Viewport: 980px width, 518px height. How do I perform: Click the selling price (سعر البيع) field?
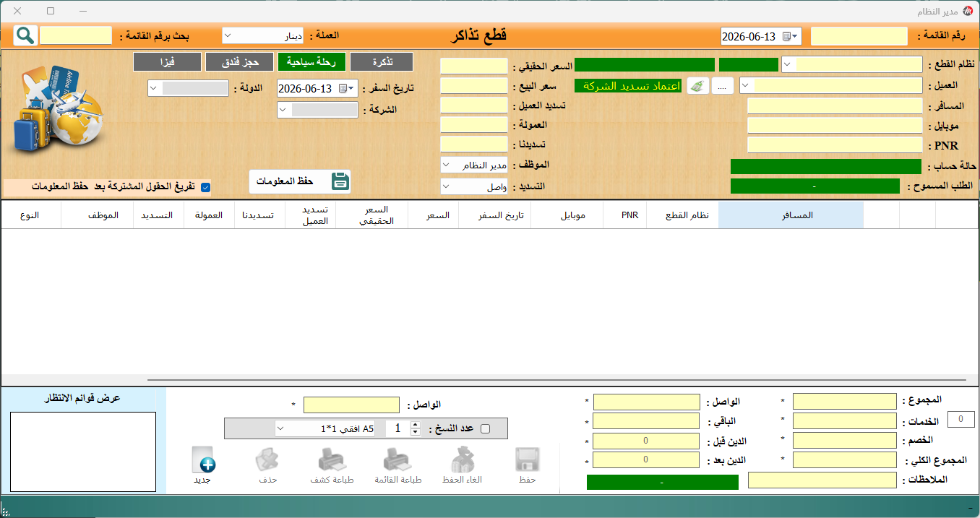tap(474, 86)
